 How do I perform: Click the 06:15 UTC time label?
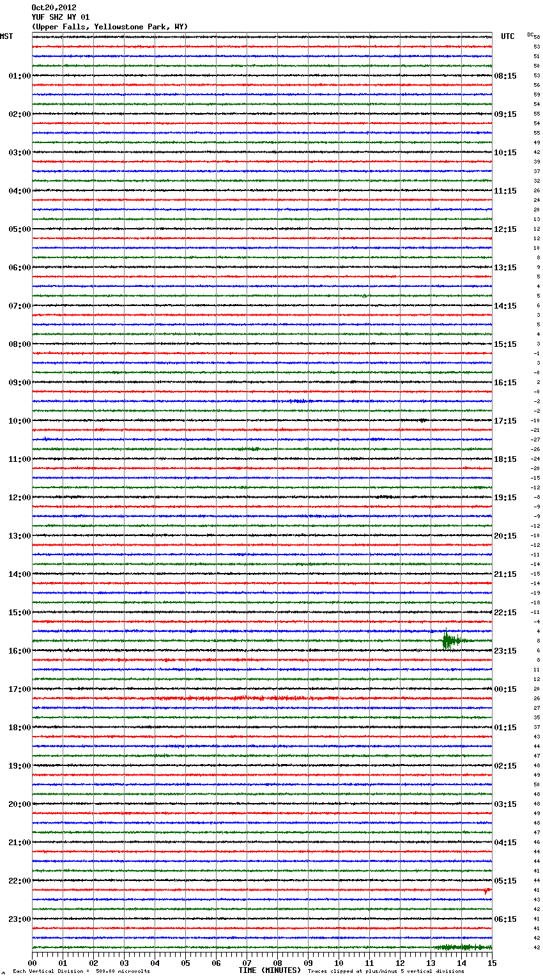(505, 919)
